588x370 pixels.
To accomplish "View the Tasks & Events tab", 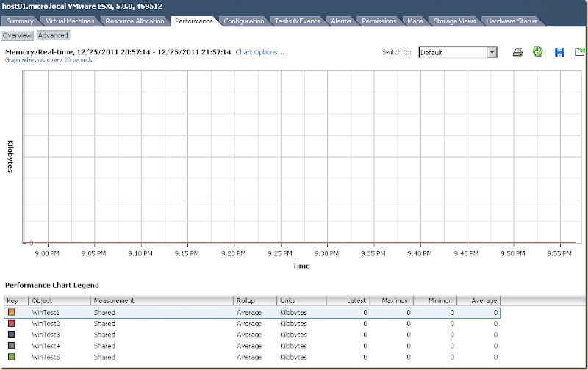I will click(297, 21).
